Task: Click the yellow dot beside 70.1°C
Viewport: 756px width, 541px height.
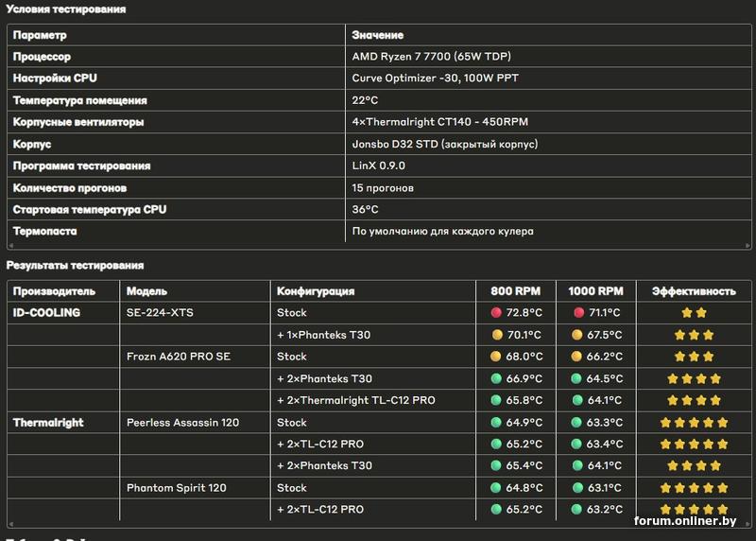Action: pyautogui.click(x=497, y=335)
